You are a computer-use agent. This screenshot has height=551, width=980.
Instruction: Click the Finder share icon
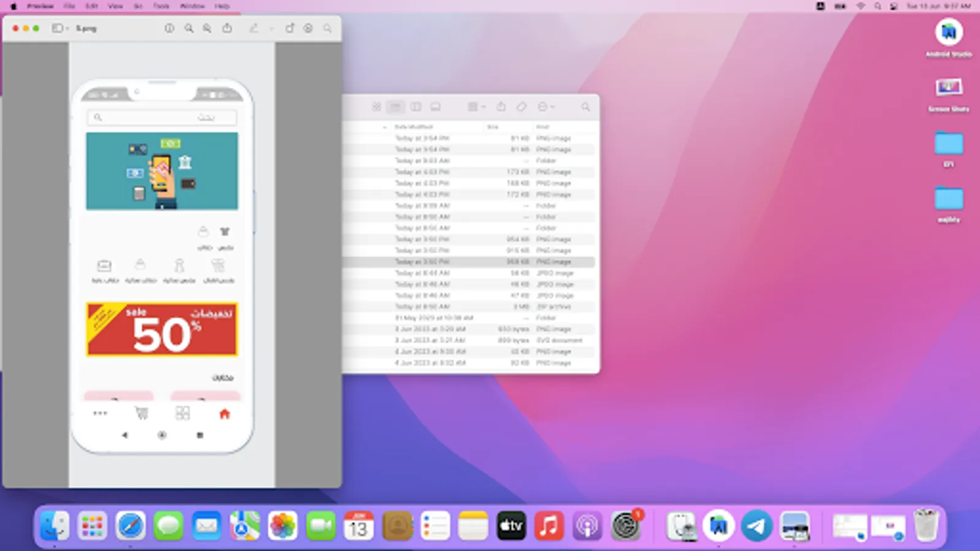[x=501, y=107]
